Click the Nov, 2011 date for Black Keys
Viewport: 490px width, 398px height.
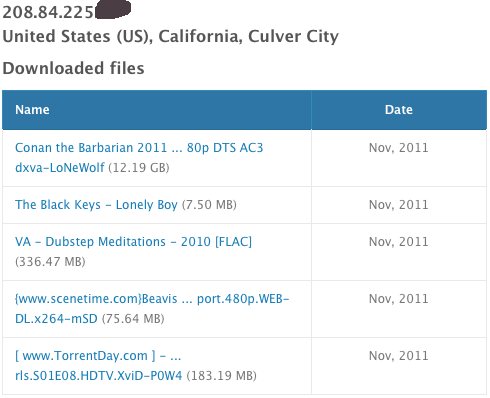pos(399,205)
